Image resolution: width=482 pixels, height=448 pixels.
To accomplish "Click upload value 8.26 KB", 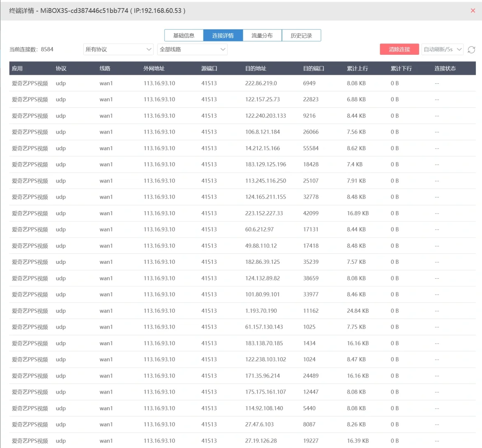I will pos(356,425).
